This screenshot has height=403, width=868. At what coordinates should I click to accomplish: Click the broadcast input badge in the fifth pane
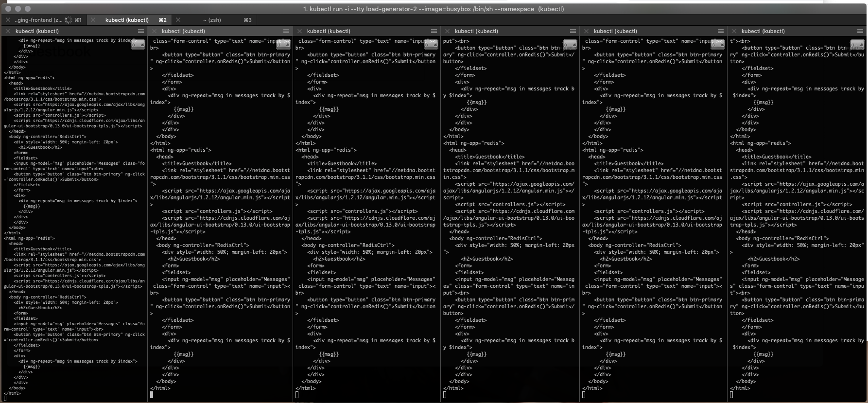click(718, 44)
